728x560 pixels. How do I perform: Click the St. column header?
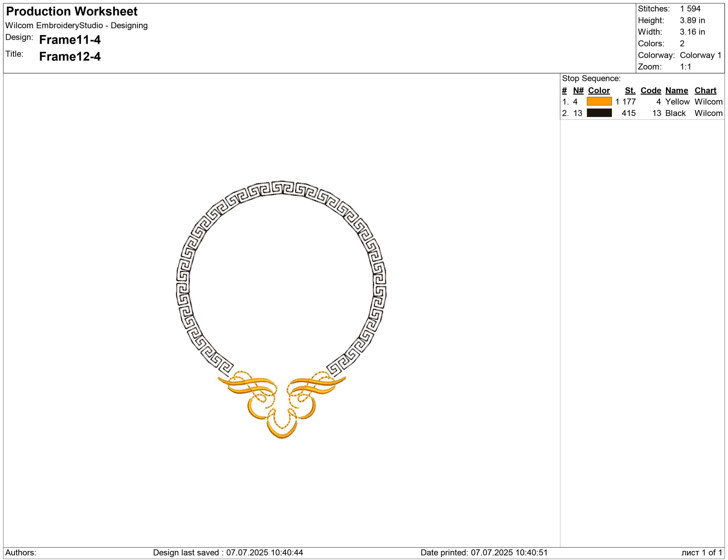coord(630,91)
